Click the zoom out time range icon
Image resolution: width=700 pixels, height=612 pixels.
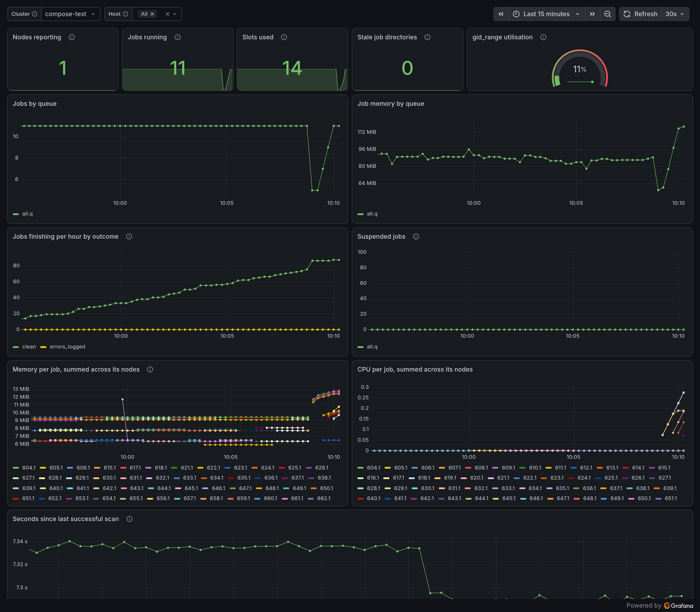pos(607,14)
